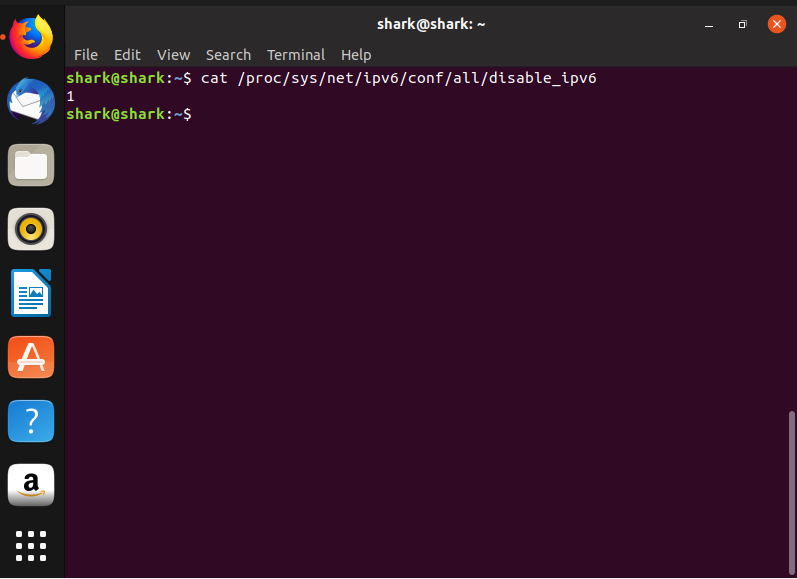Open the Help menu in menu bar
Image resolution: width=797 pixels, height=579 pixels.
pos(355,55)
